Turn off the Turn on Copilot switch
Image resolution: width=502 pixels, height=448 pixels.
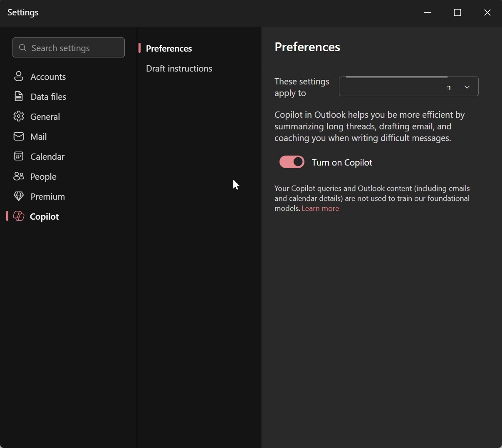coord(292,162)
